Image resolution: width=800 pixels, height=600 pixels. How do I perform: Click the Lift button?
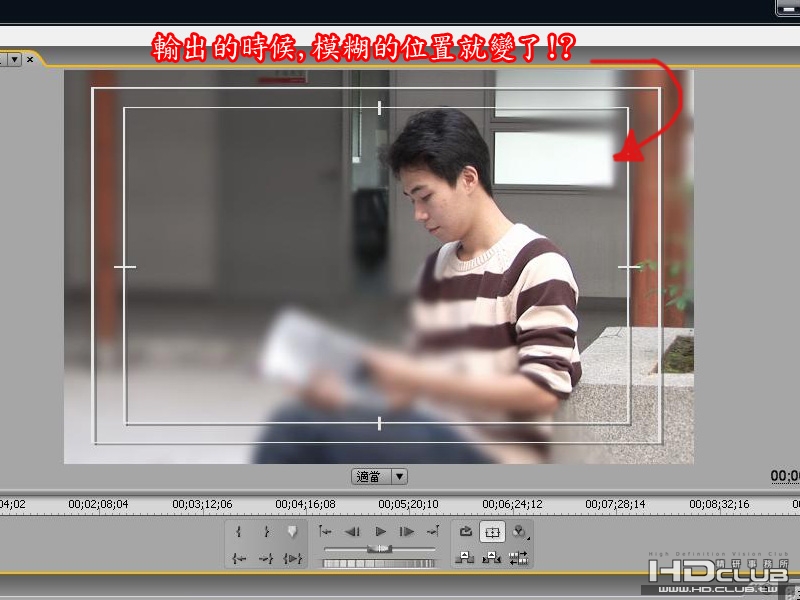pyautogui.click(x=465, y=558)
